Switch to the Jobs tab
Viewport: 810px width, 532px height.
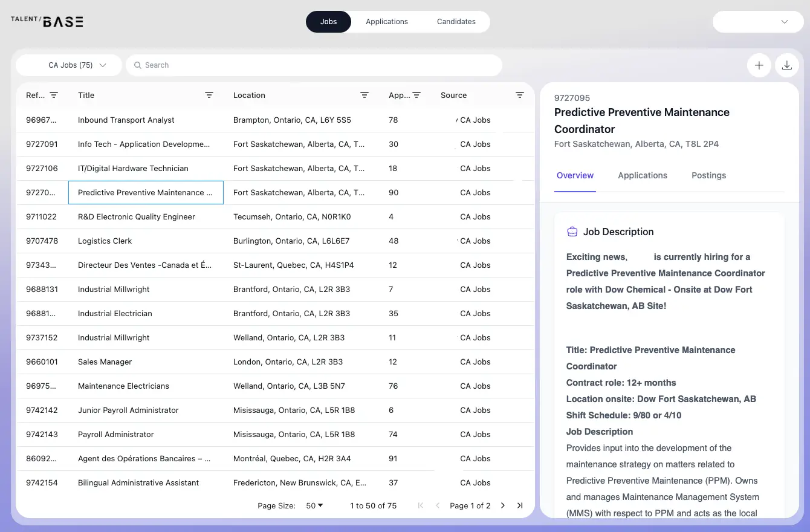click(x=328, y=22)
